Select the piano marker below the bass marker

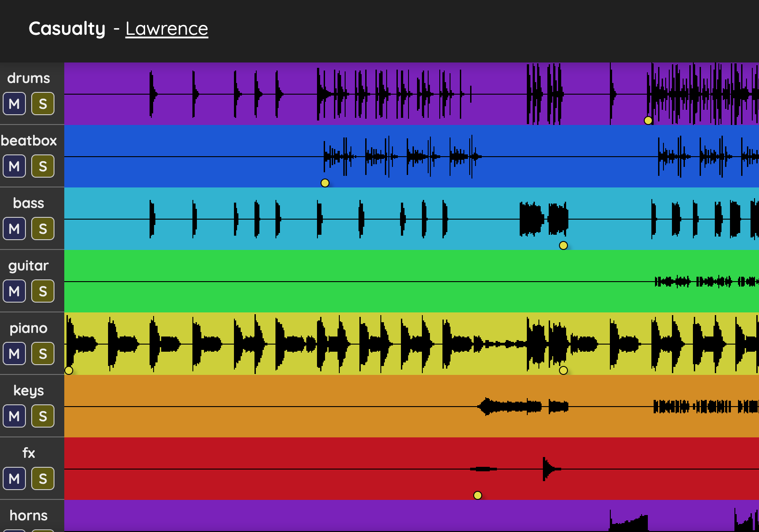[x=563, y=370]
